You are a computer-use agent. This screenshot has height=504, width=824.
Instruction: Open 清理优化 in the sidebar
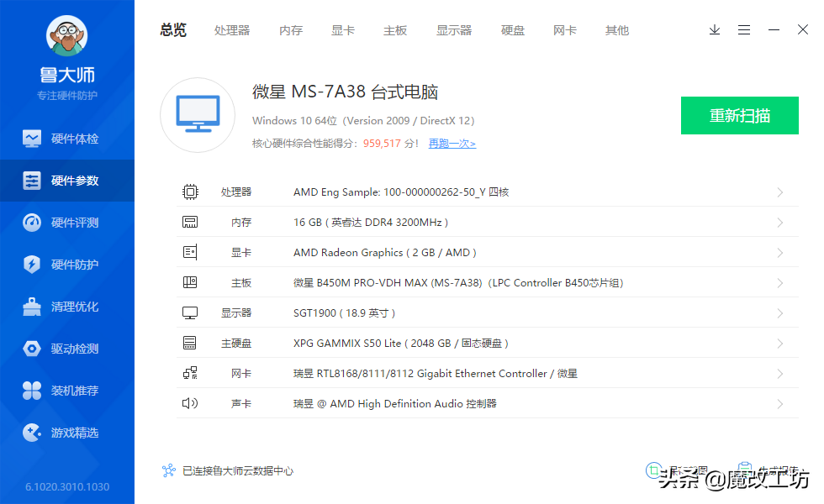(67, 307)
